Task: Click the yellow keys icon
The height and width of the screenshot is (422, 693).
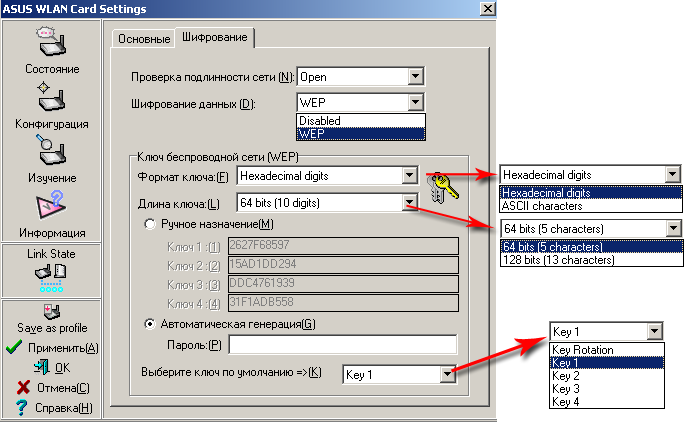Action: tap(444, 187)
